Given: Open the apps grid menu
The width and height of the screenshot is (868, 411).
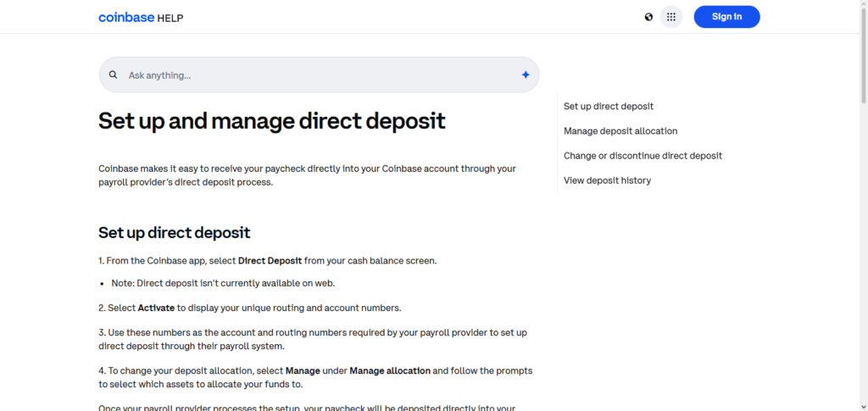Looking at the screenshot, I should [x=671, y=17].
